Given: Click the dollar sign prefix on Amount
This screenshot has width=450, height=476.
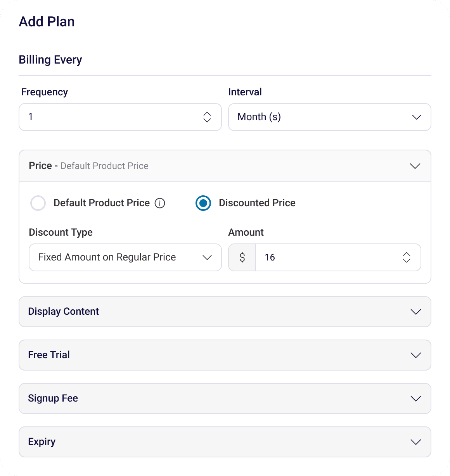Looking at the screenshot, I should click(x=242, y=257).
